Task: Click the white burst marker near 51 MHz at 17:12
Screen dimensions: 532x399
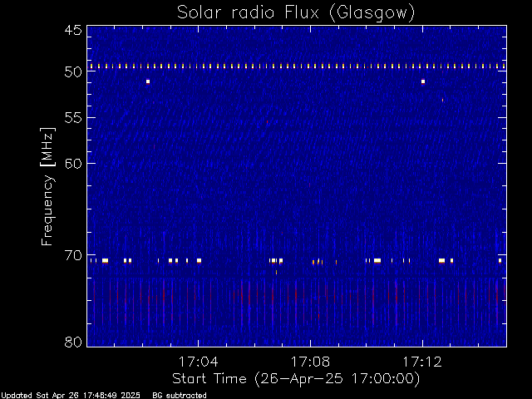Action: 423,81
